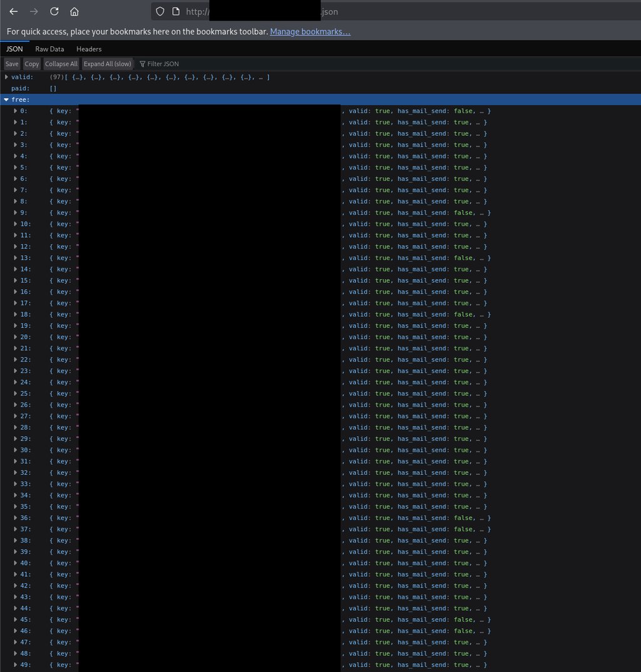This screenshot has height=672, width=641.
Task: Click the index label 27:
Action: [25, 416]
